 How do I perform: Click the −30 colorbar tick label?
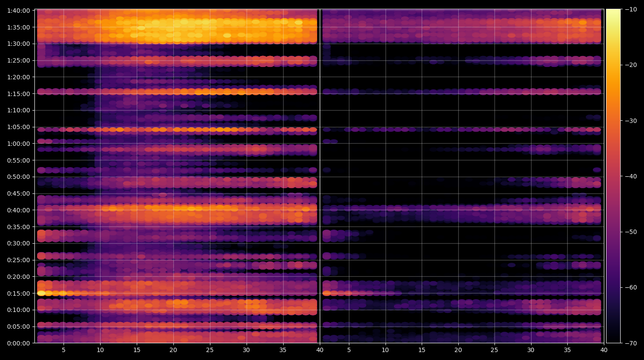pyautogui.click(x=630, y=121)
